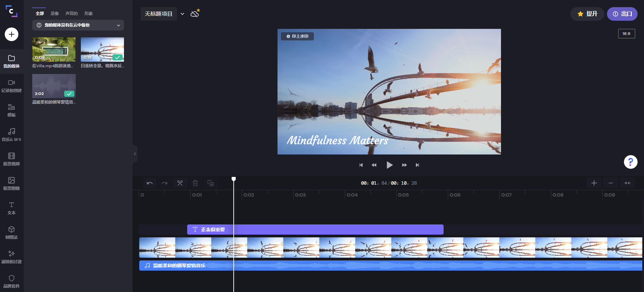Zoom in the timeline with plus

[594, 183]
